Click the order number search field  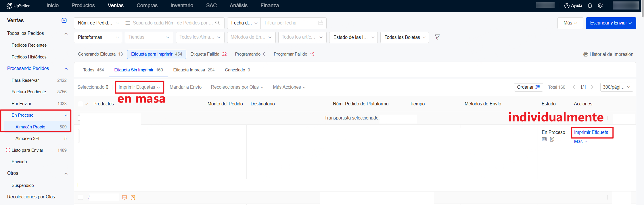[x=172, y=23]
